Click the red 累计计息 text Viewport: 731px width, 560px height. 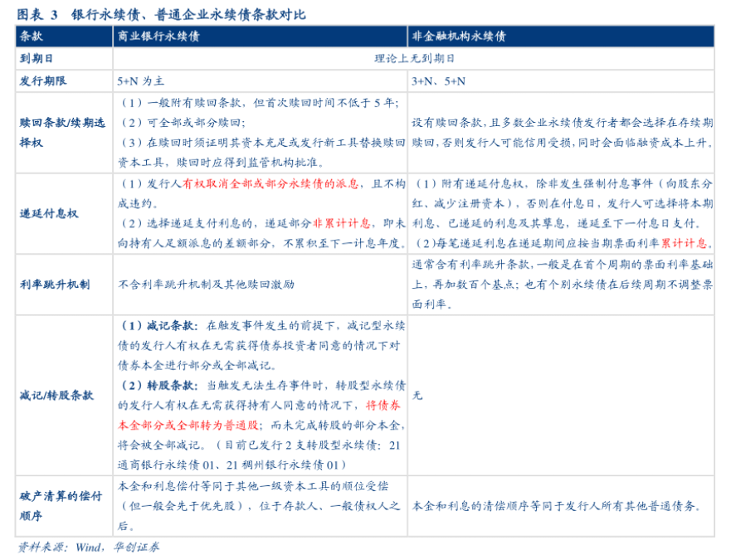(682, 243)
